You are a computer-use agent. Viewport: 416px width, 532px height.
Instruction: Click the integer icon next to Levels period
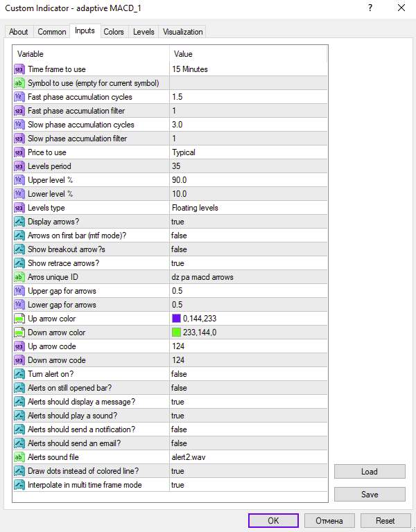click(19, 166)
